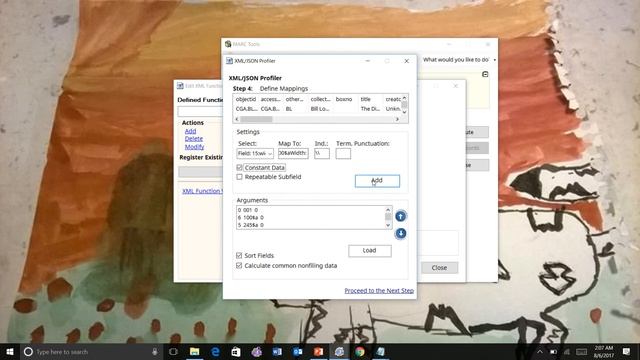Viewport: 640px width, 360px height.
Task: Move selected argument down with blue arrow
Action: click(400, 233)
